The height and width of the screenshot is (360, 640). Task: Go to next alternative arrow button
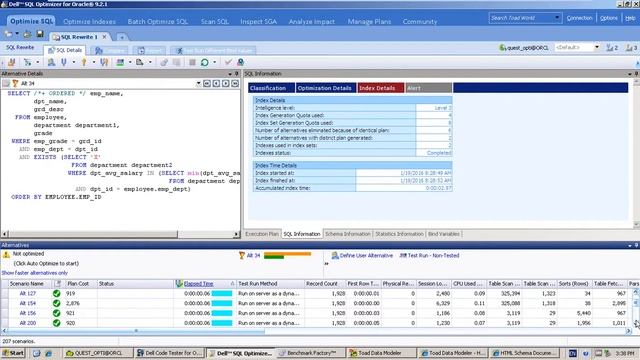point(226,83)
